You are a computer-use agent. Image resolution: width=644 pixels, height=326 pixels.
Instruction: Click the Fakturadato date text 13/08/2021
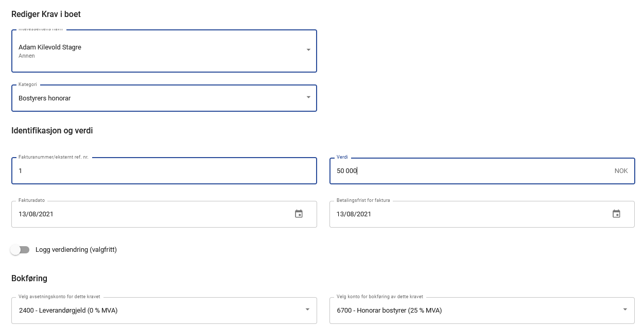click(36, 214)
